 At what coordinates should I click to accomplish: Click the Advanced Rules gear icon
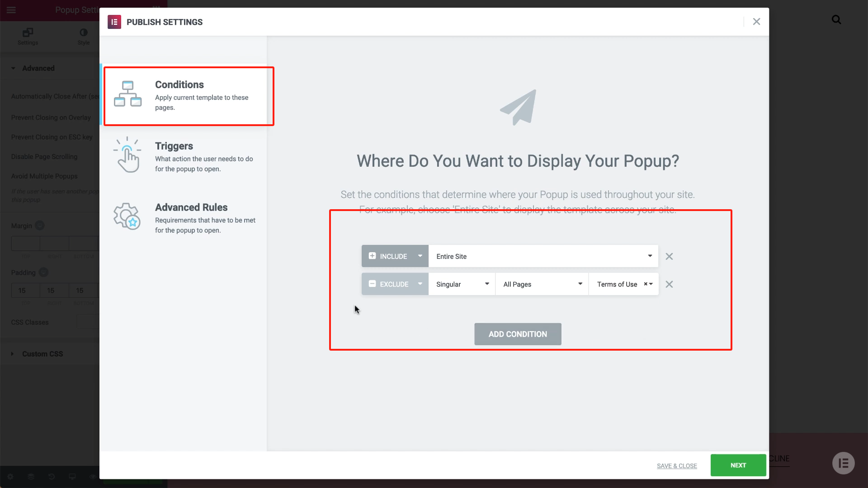(x=127, y=216)
